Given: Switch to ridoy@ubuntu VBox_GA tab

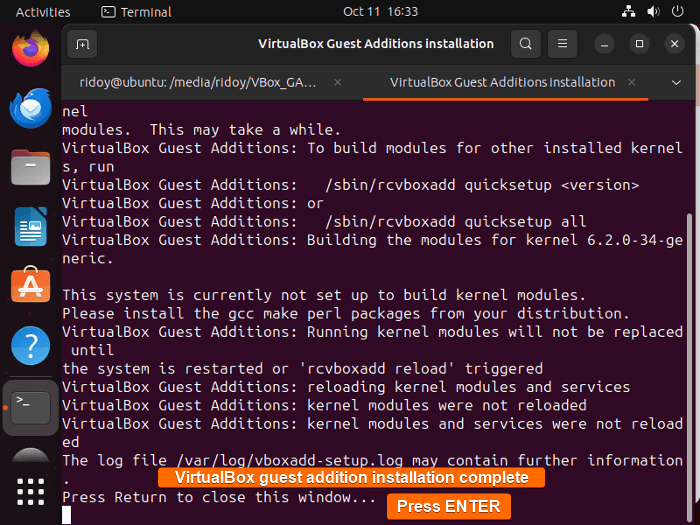Looking at the screenshot, I should point(198,83).
